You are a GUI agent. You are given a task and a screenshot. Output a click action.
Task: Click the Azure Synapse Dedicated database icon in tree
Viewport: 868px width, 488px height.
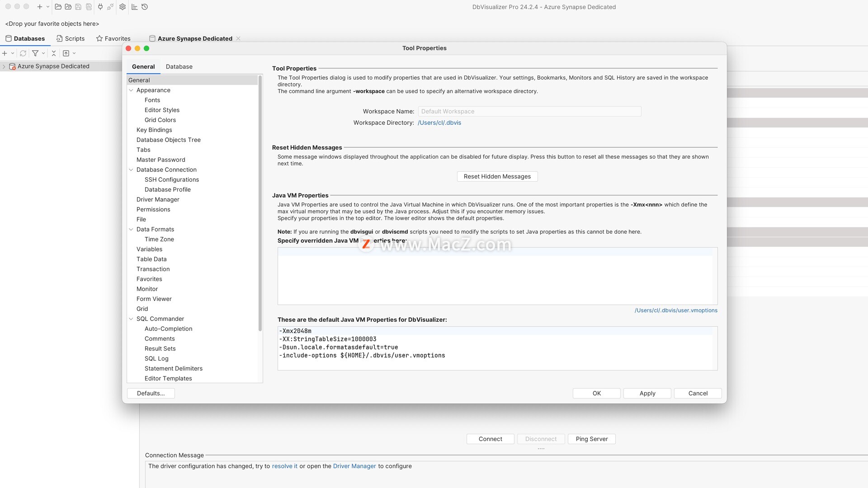pos(12,66)
